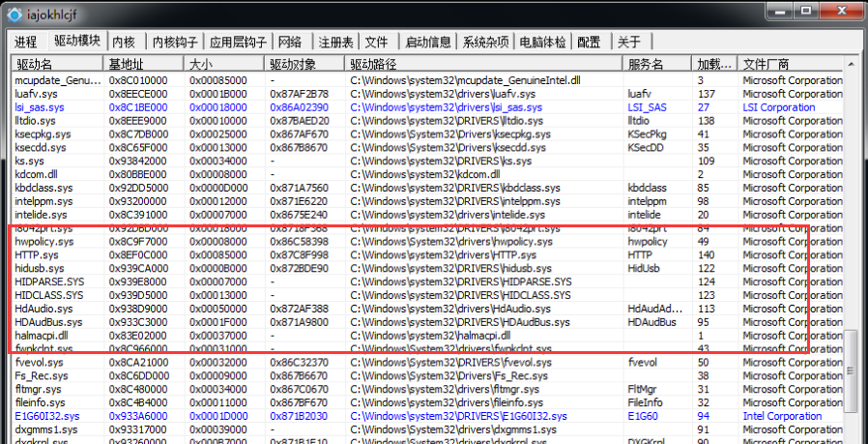Open the 系统杂项 tab

(x=485, y=42)
